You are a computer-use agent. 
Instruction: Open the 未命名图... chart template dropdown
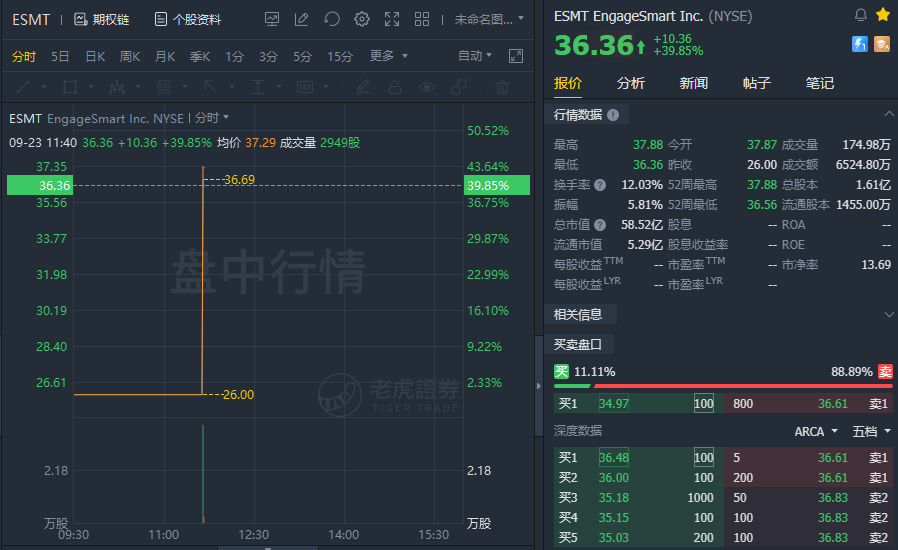click(x=489, y=19)
